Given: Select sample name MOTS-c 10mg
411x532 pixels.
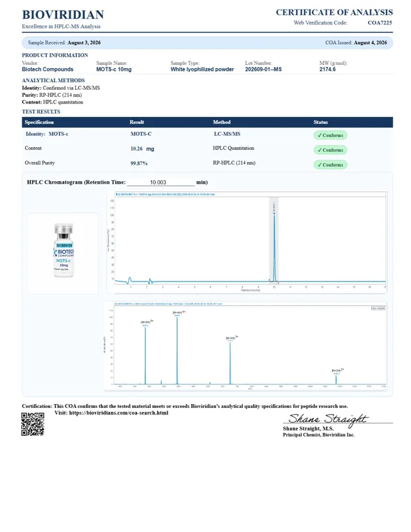Looking at the screenshot, I should [x=114, y=69].
